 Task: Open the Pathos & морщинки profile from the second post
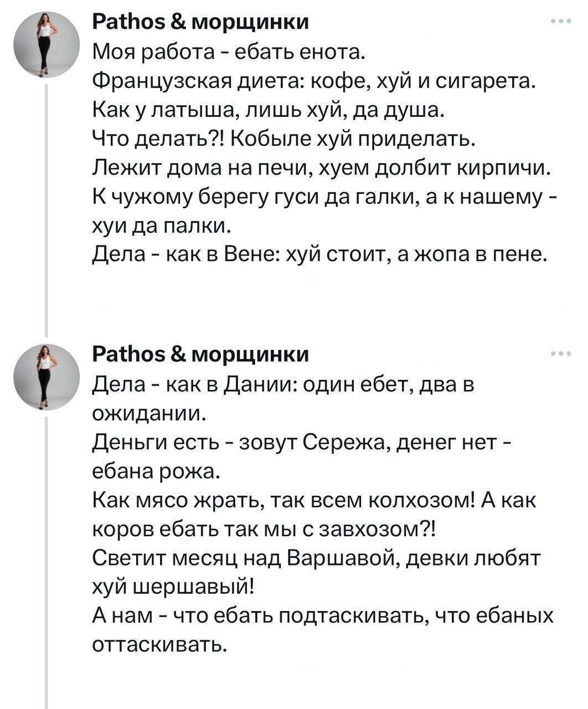click(200, 353)
